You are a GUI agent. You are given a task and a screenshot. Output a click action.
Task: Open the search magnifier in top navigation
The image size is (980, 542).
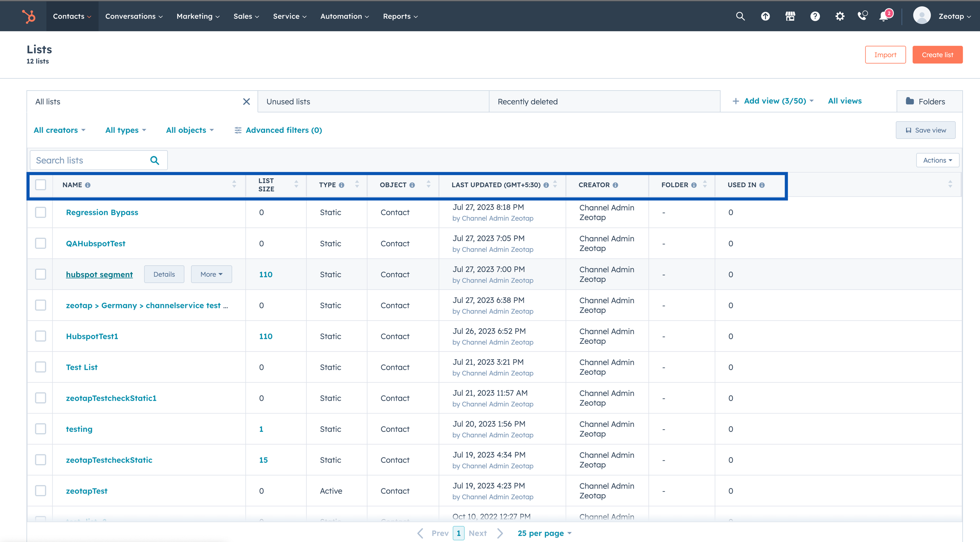740,16
